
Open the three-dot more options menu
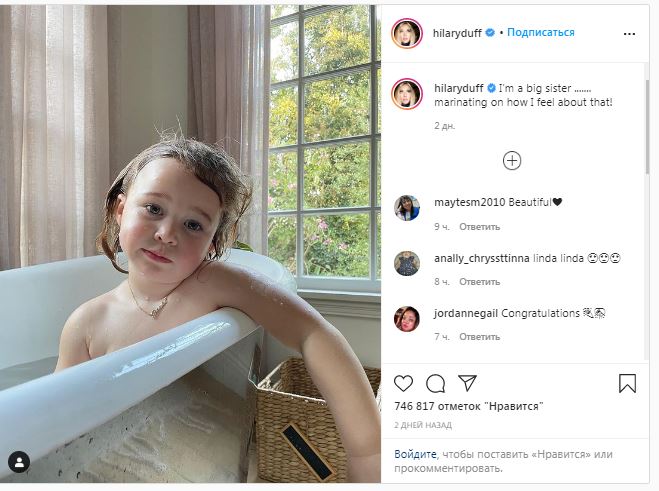click(x=629, y=33)
